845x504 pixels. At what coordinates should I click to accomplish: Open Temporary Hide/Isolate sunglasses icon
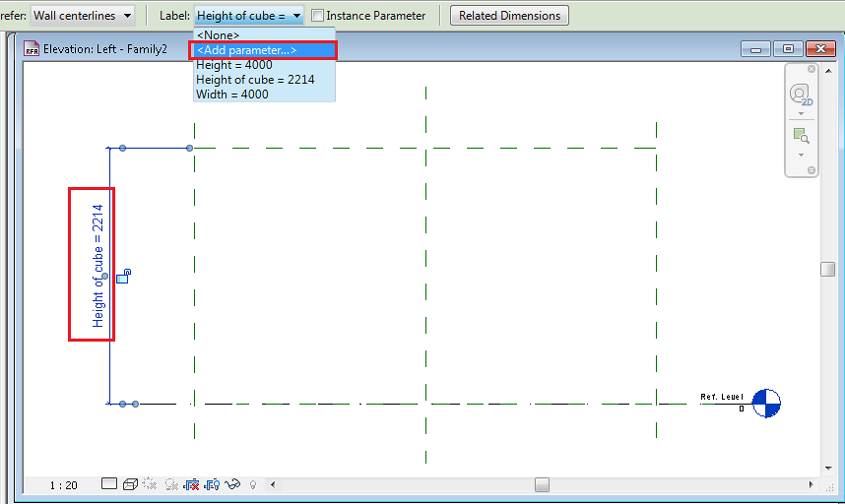tap(232, 484)
